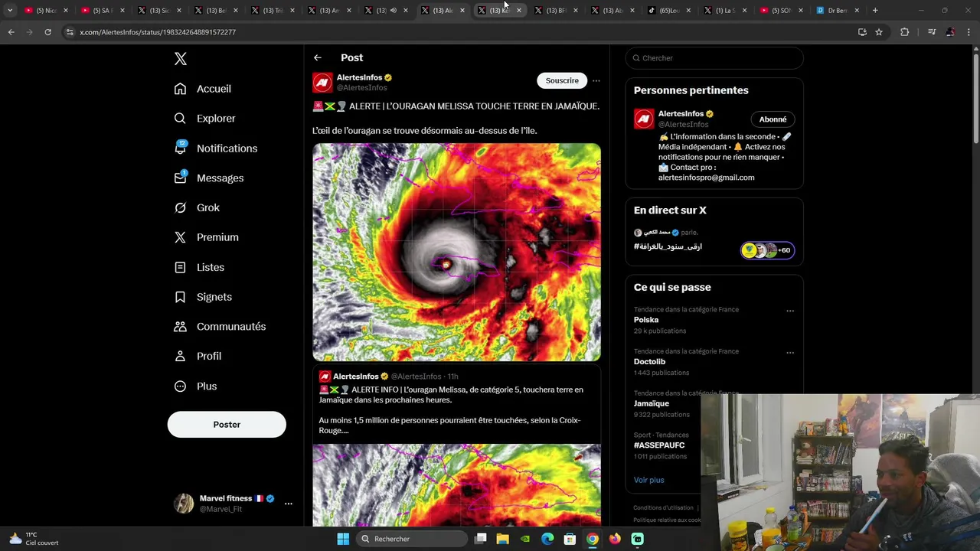Open the #ASSEPAUFC trend
The width and height of the screenshot is (980, 551).
tap(659, 445)
